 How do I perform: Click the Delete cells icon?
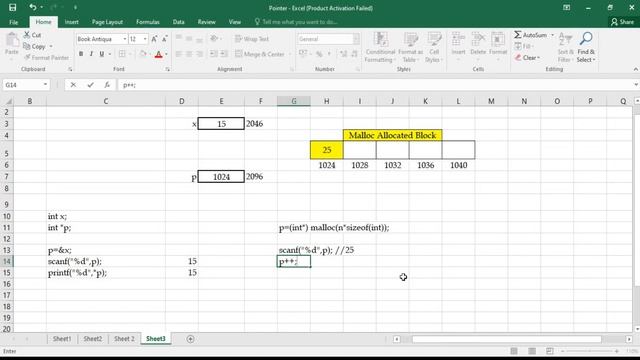[x=478, y=40]
